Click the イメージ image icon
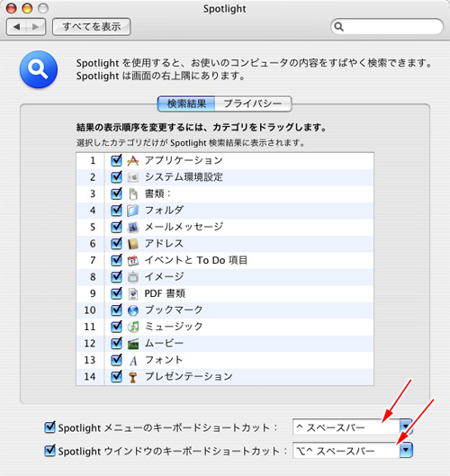The height and width of the screenshot is (476, 450). [132, 277]
